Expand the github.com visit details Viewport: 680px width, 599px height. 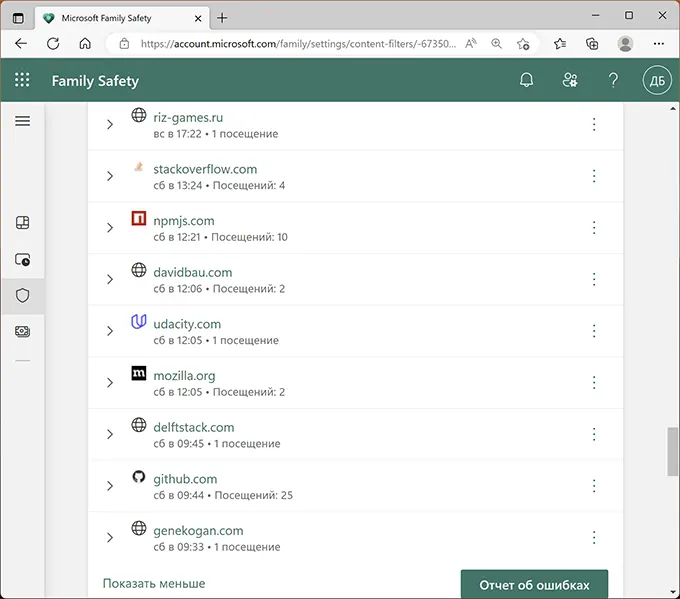(110, 486)
